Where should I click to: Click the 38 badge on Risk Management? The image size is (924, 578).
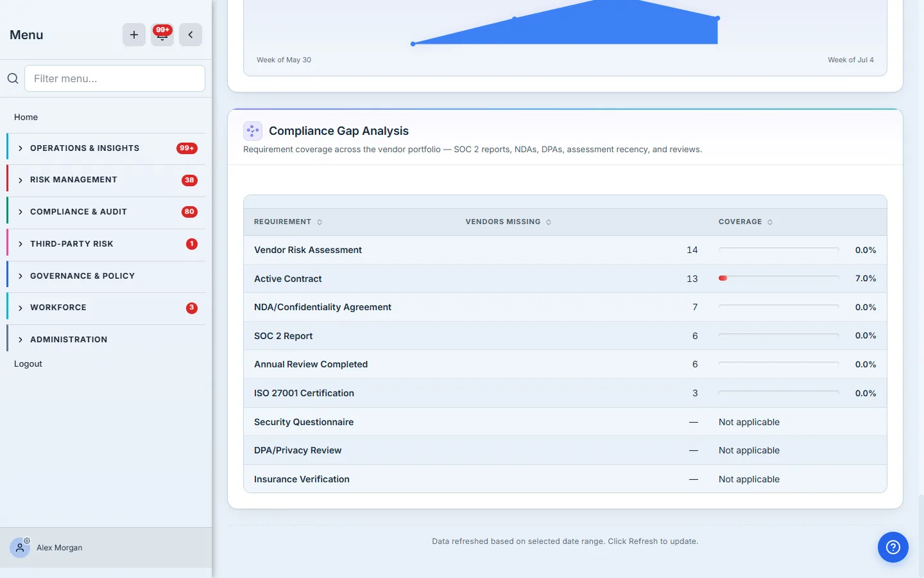(189, 180)
